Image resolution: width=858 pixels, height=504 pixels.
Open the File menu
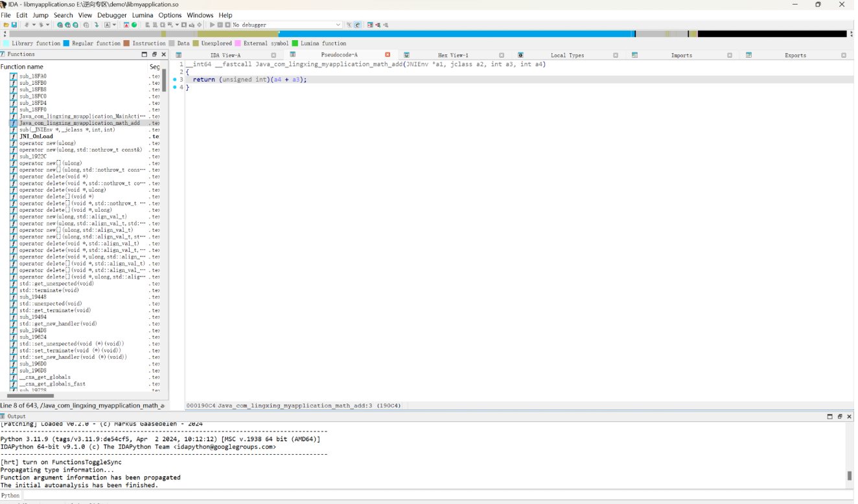(6, 15)
